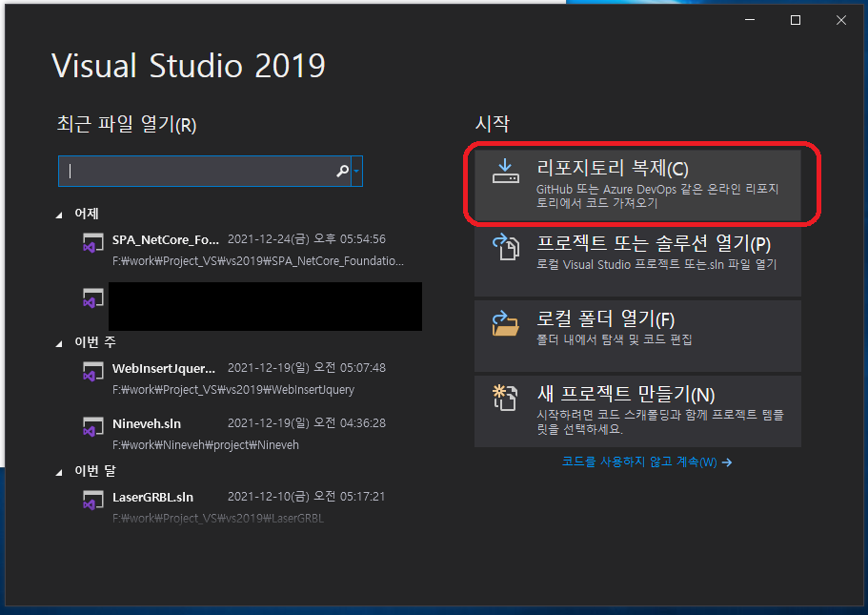Click the open project or solution icon
The height and width of the screenshot is (615, 868).
pos(505,247)
